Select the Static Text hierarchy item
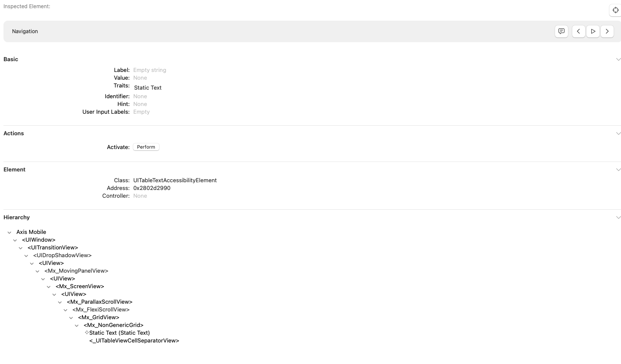The image size is (621, 364). point(119,333)
